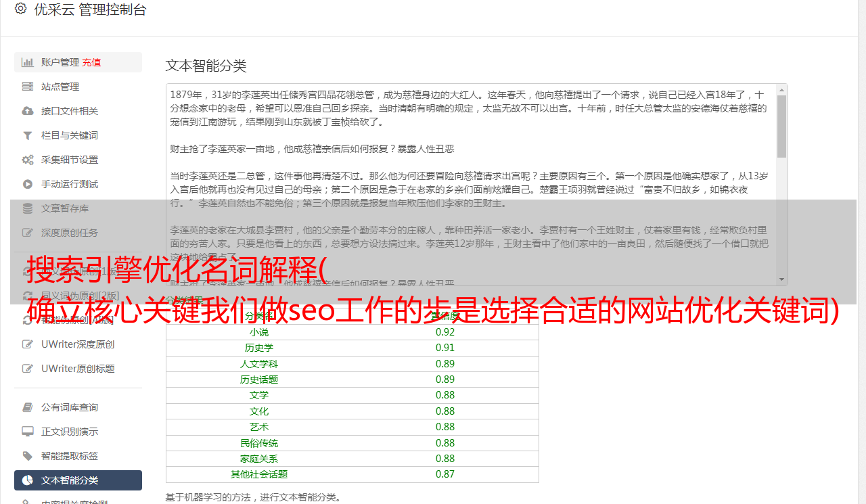Viewport: 866px width, 504px height.
Task: Navigate to 正文识别演示
Action: [78, 432]
